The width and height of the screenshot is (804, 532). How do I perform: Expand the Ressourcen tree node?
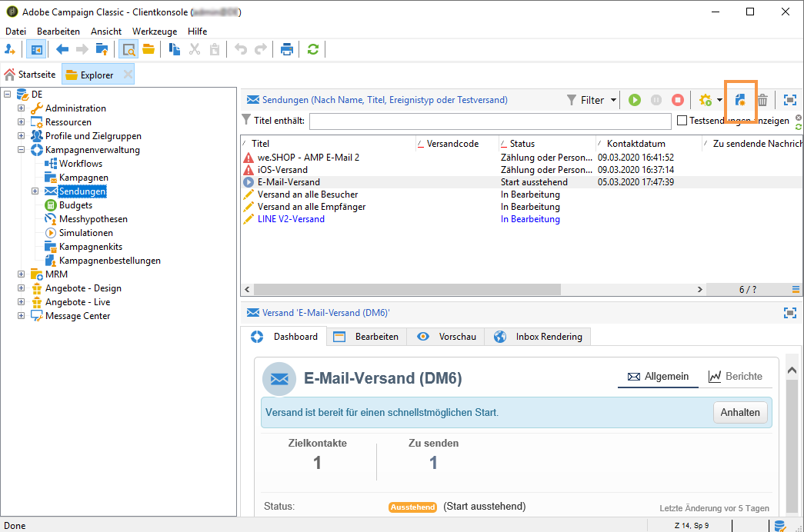(21, 122)
